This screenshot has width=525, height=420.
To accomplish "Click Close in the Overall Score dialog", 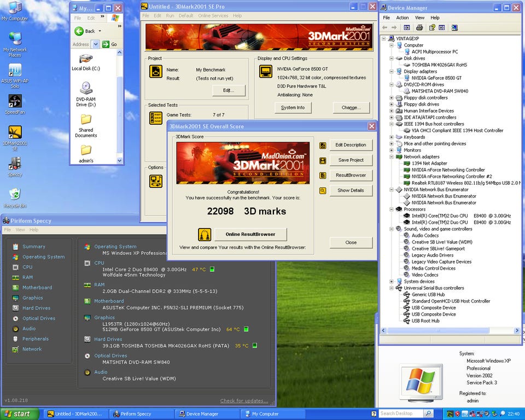I will pos(351,242).
